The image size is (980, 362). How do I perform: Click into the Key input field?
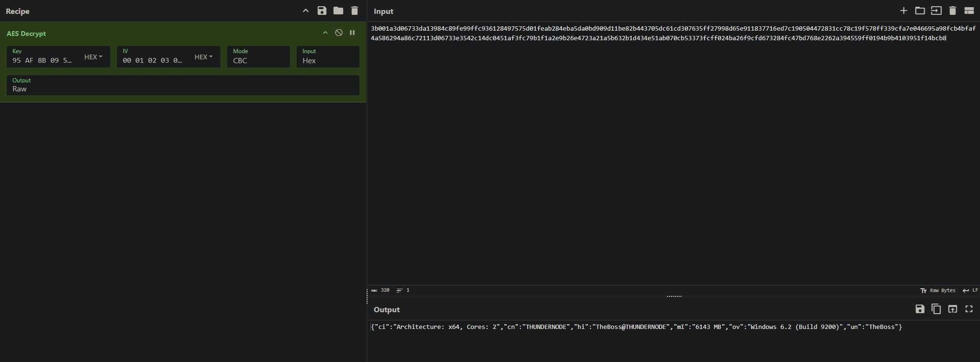(43, 60)
